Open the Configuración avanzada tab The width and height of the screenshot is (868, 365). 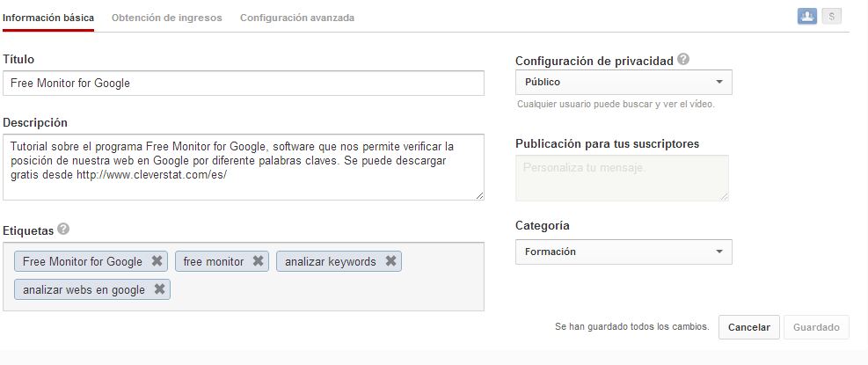click(x=297, y=18)
